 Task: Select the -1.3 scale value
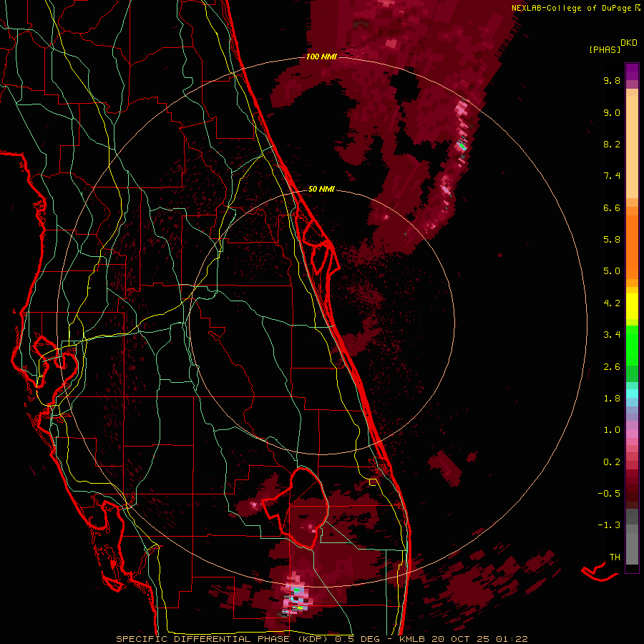[x=609, y=525]
